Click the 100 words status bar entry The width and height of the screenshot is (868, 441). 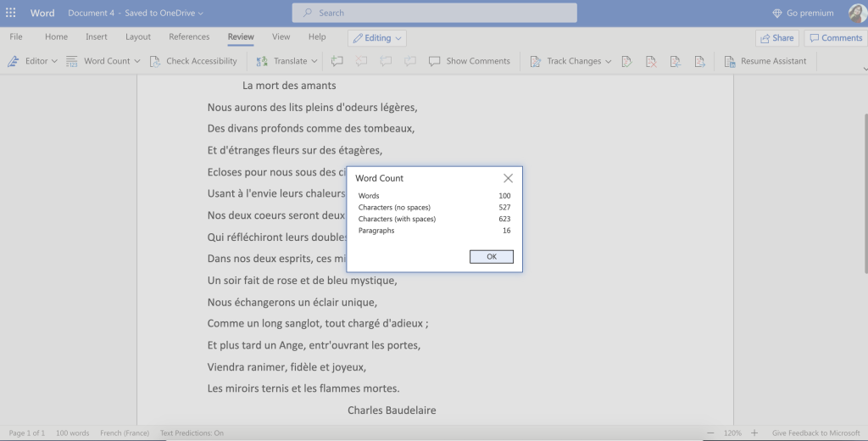click(73, 433)
